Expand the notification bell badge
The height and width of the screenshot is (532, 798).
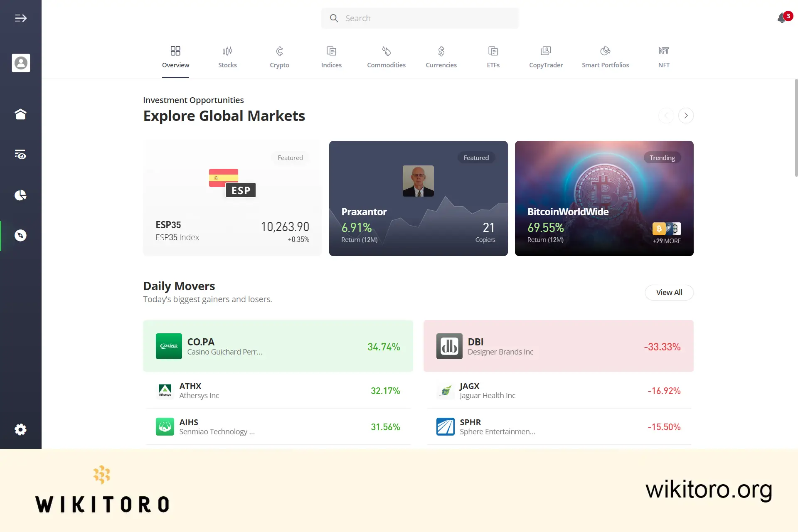click(788, 16)
